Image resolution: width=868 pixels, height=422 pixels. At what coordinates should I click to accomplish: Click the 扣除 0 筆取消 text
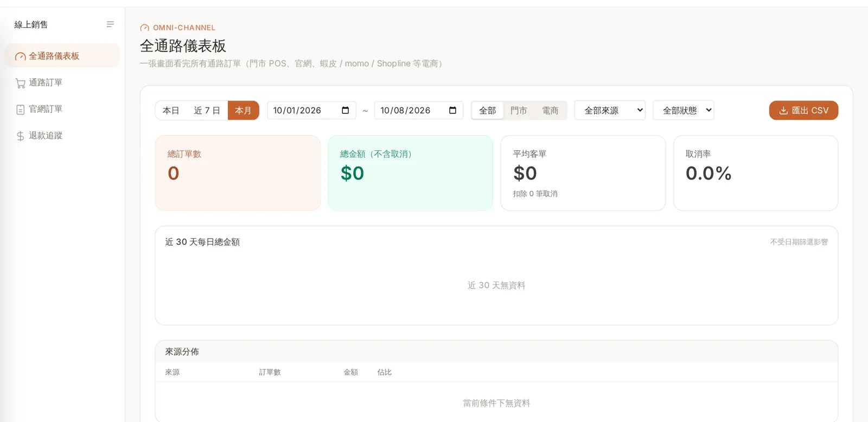point(535,194)
